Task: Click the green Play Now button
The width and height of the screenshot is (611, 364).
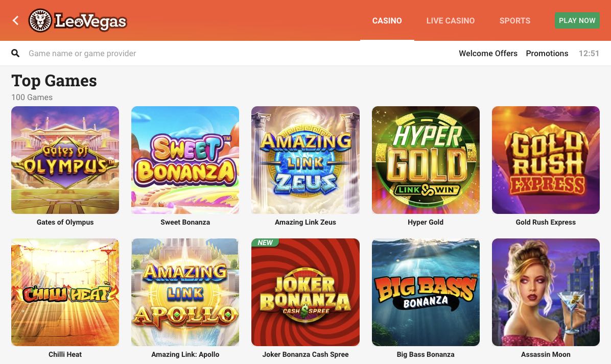Action: pyautogui.click(x=577, y=20)
